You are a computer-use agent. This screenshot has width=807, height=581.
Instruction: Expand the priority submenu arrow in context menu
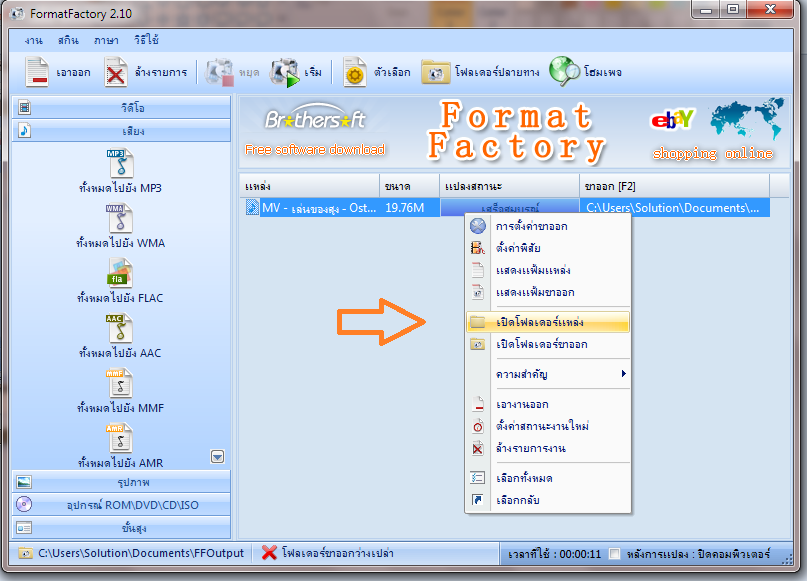(623, 374)
